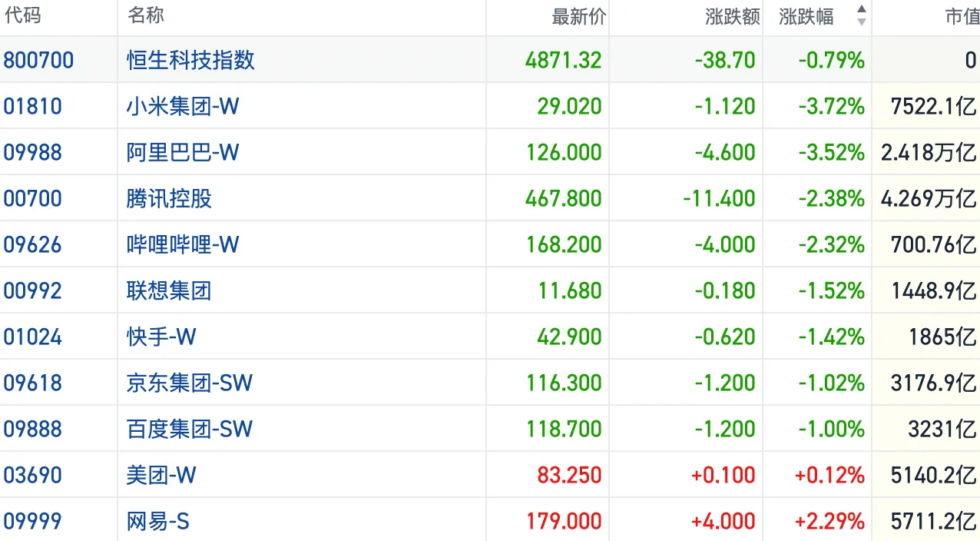Click stock code 01024 for 快手-W

[x=33, y=337]
